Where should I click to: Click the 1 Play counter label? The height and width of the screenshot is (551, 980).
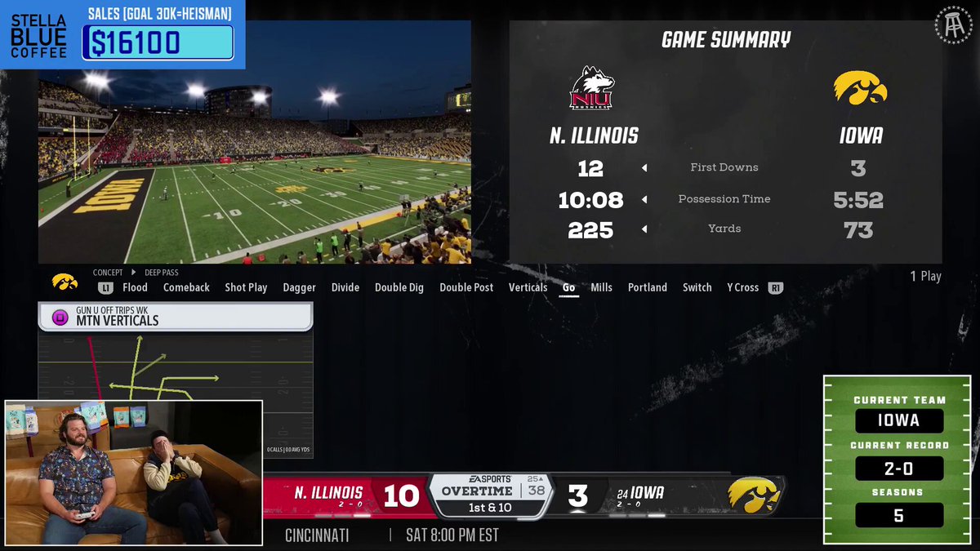(x=925, y=276)
